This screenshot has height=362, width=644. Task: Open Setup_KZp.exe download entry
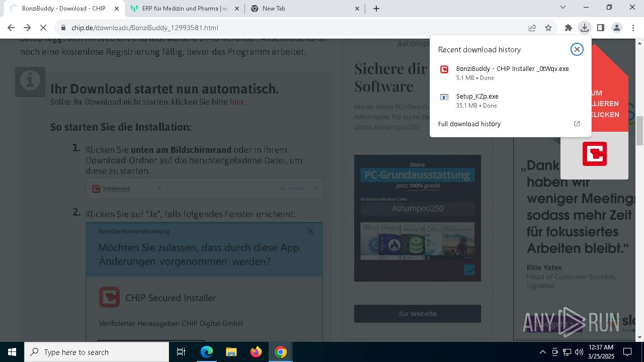511,101
